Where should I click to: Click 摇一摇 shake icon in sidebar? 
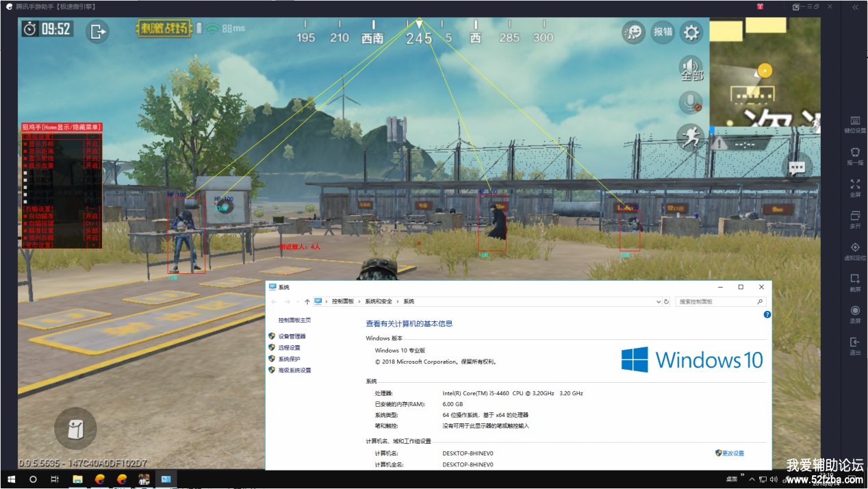click(855, 156)
